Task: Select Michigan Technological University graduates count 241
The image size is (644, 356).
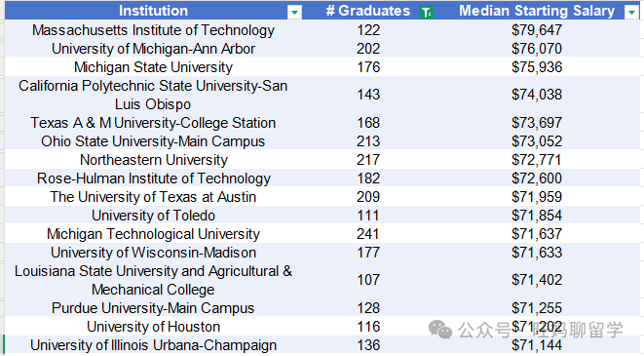Action: tap(368, 234)
